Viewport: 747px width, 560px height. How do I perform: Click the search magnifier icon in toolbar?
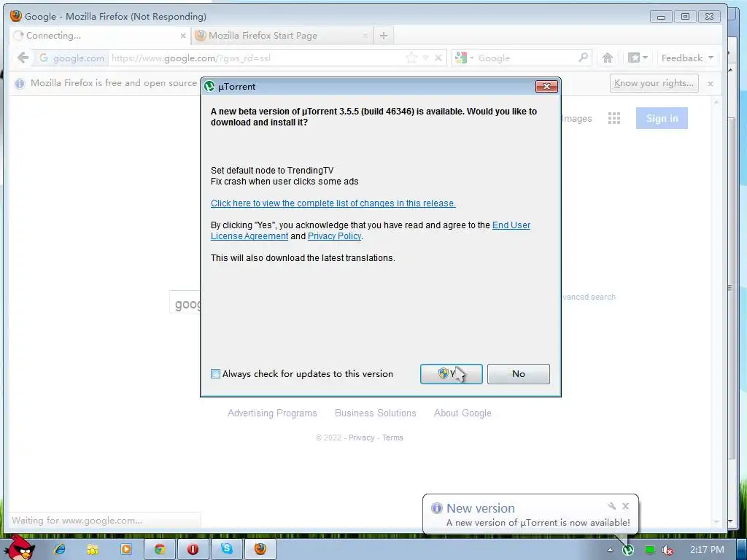click(x=583, y=58)
